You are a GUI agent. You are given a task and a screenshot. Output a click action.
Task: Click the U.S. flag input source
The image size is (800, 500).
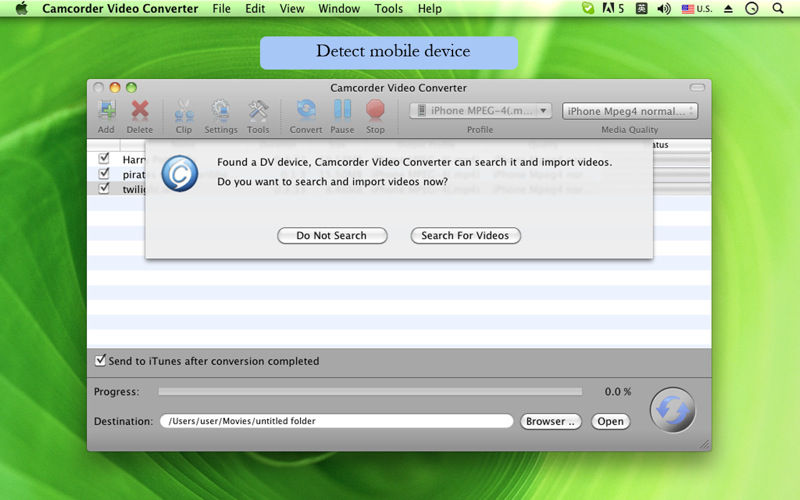tap(696, 9)
